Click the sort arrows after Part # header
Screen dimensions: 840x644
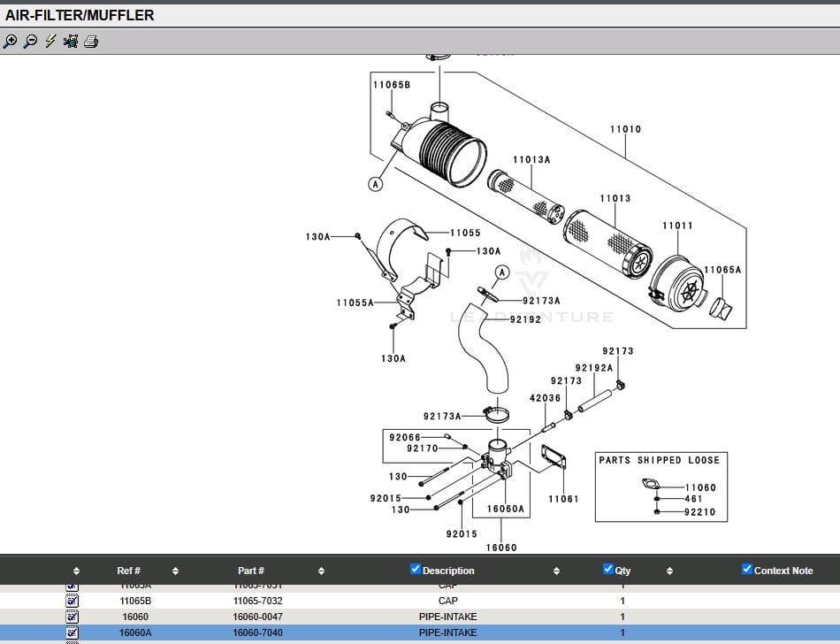(x=321, y=571)
